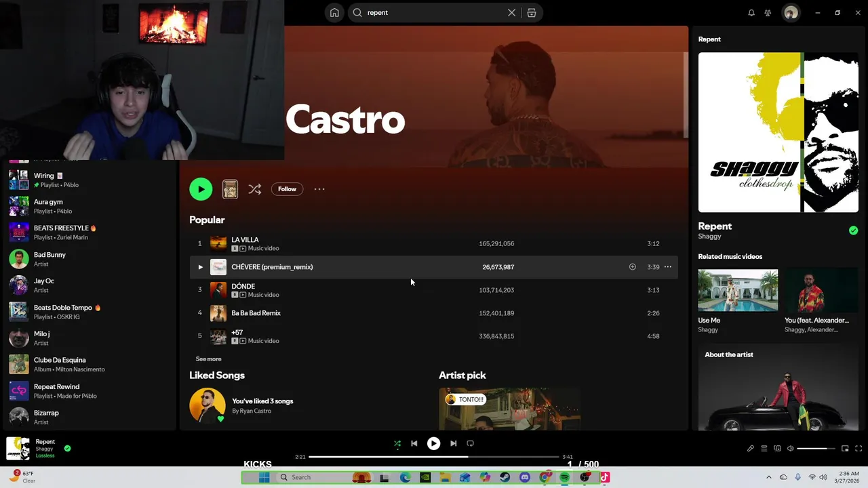The width and height of the screenshot is (868, 488).
Task: Clear the search text with X icon
Action: pos(512,12)
